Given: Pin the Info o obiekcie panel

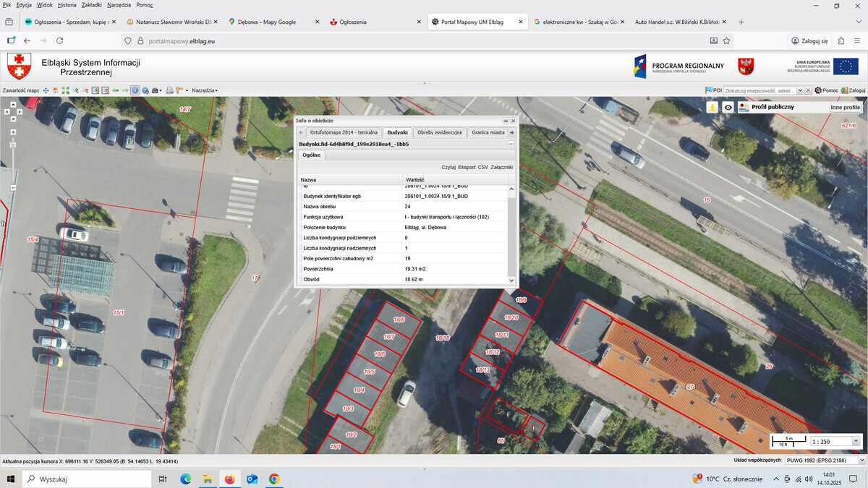Looking at the screenshot, I should (506, 121).
